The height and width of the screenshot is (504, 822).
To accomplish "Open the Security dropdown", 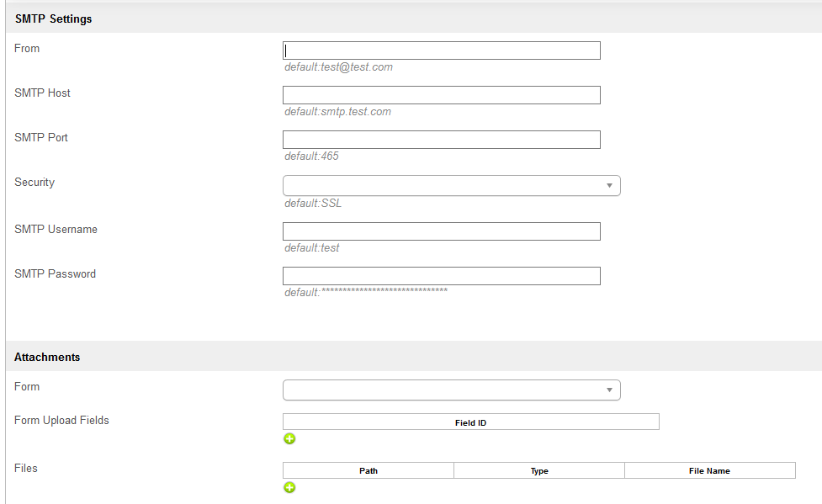I will (x=451, y=186).
